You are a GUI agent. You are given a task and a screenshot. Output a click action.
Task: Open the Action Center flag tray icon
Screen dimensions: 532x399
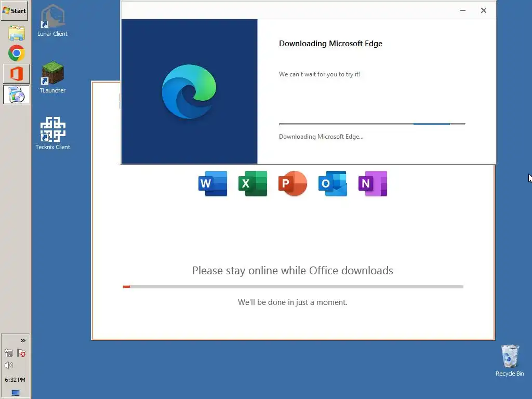pyautogui.click(x=21, y=353)
